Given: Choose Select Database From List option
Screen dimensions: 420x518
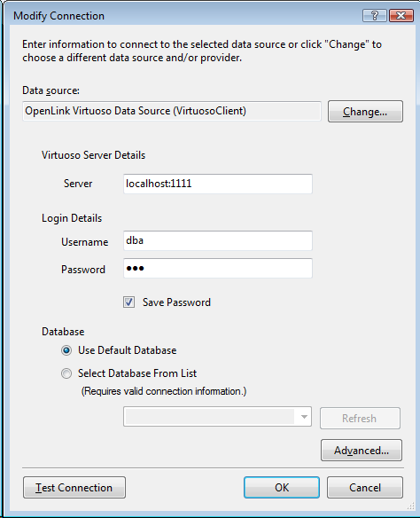Looking at the screenshot, I should tap(66, 373).
